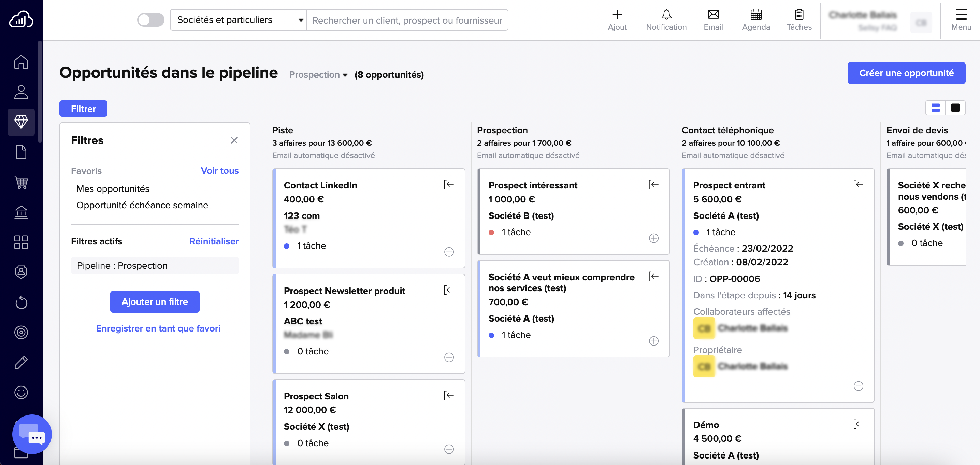Collapse the Prospect entrant card details
The height and width of the screenshot is (465, 980).
point(858,386)
